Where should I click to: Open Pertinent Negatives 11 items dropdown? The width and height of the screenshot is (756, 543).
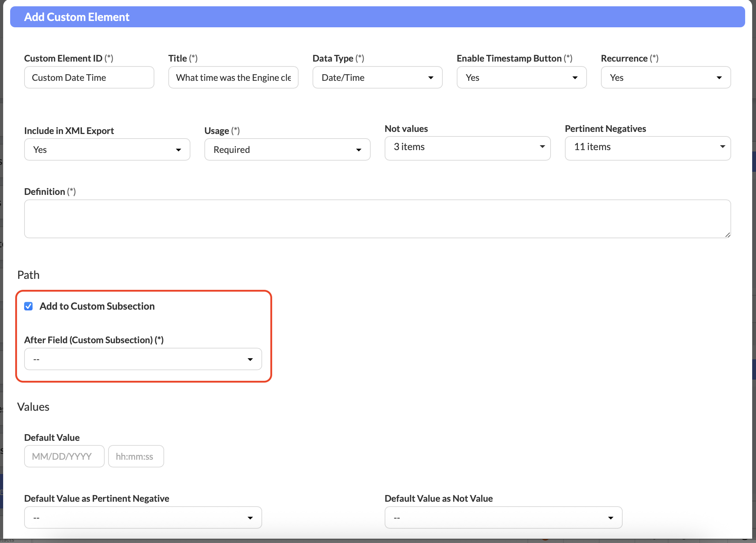tap(647, 148)
